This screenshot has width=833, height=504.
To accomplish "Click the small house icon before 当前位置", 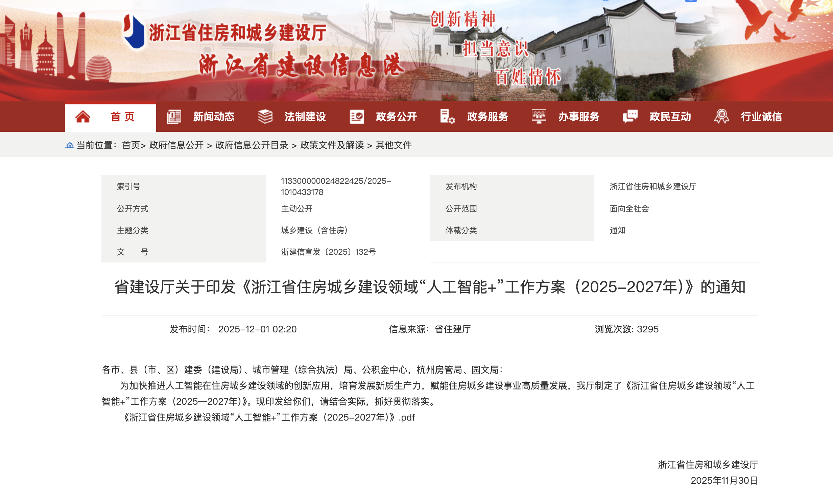I will click(70, 145).
